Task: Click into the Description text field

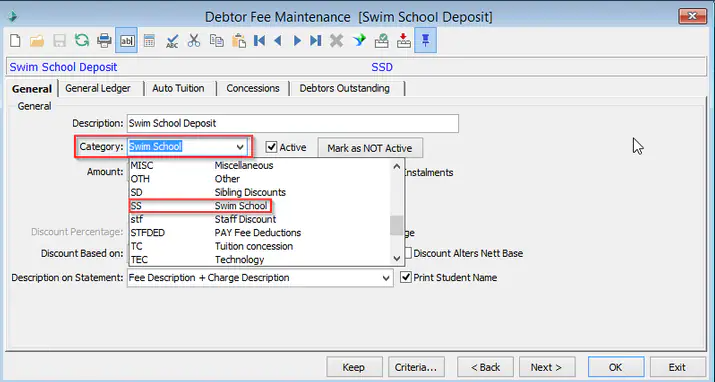Action: pyautogui.click(x=293, y=124)
